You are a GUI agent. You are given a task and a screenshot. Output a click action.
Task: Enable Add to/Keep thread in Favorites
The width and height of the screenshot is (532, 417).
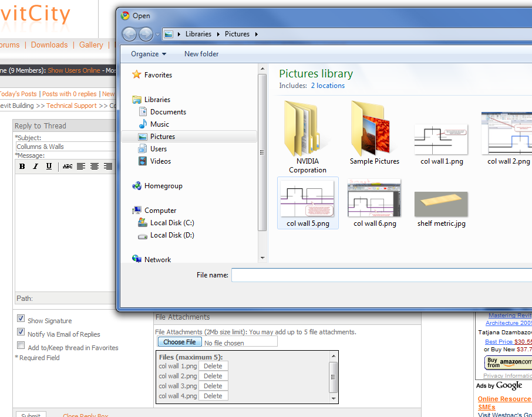tap(21, 345)
